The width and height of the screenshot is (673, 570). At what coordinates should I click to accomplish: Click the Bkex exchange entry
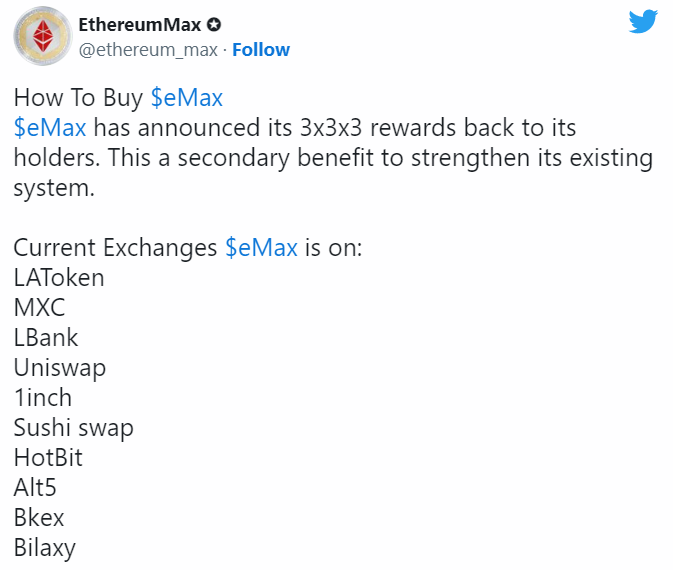point(40,517)
